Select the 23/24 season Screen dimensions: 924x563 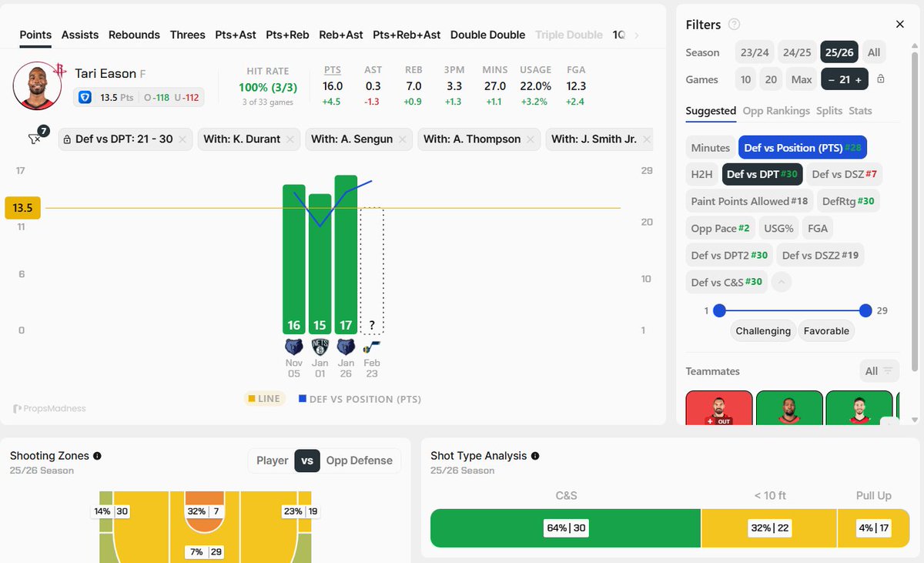coord(755,52)
